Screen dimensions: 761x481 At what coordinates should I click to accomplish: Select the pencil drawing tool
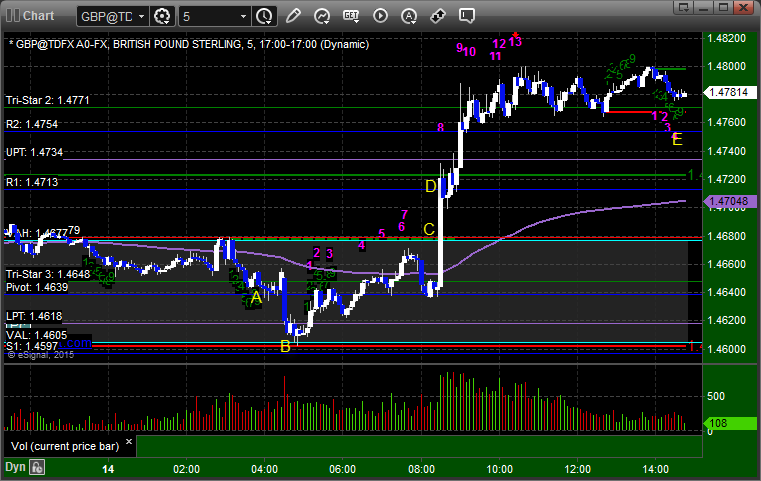click(293, 16)
